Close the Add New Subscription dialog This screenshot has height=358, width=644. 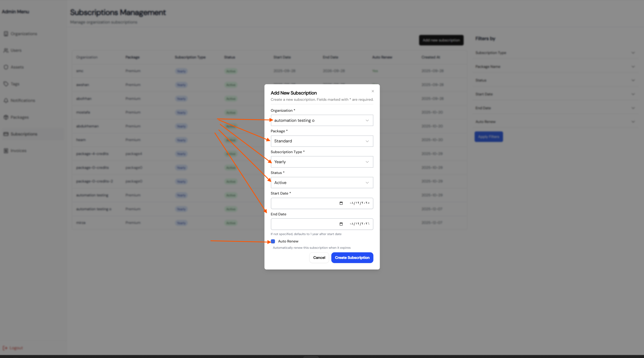(x=373, y=91)
